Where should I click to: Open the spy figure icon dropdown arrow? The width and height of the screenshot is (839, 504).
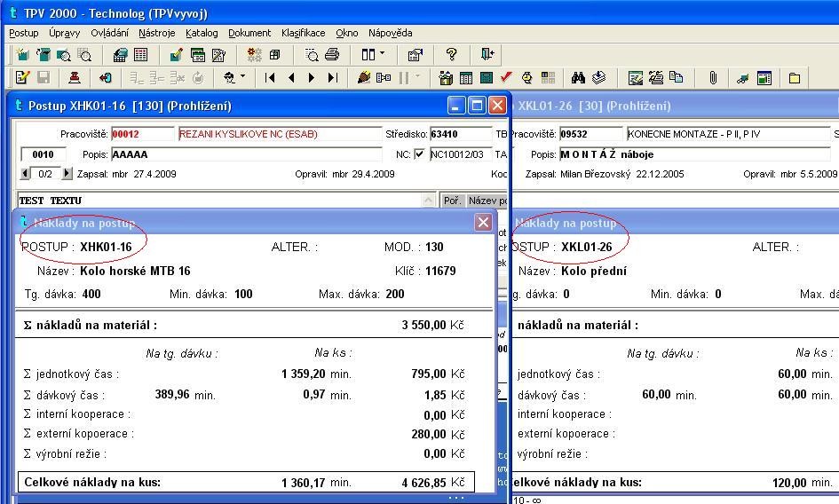coord(243,76)
